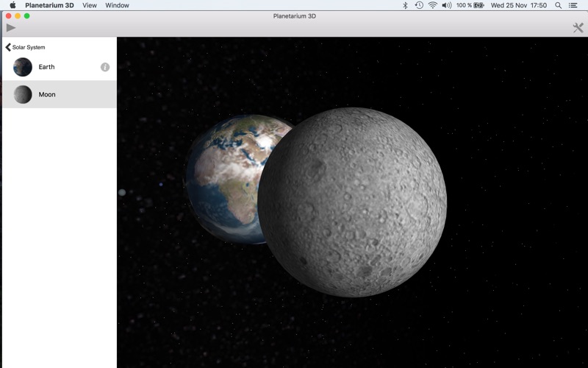Go back to Solar System list

[x=26, y=47]
